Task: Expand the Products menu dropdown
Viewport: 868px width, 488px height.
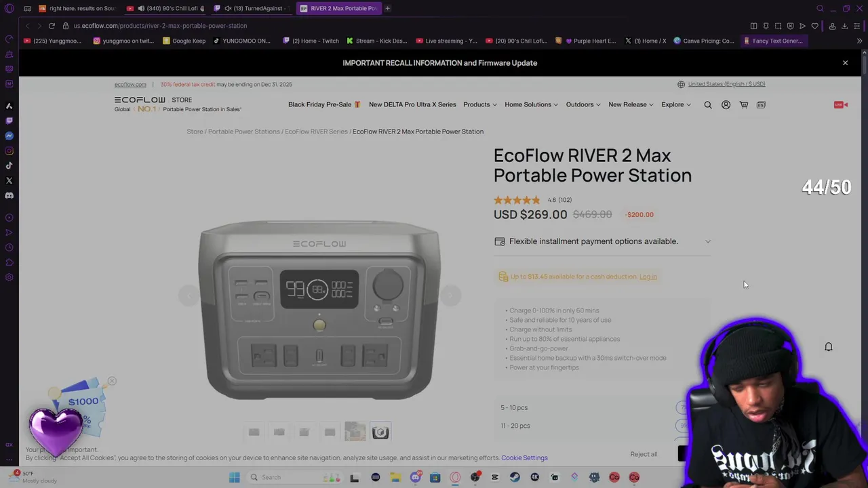Action: (x=480, y=104)
